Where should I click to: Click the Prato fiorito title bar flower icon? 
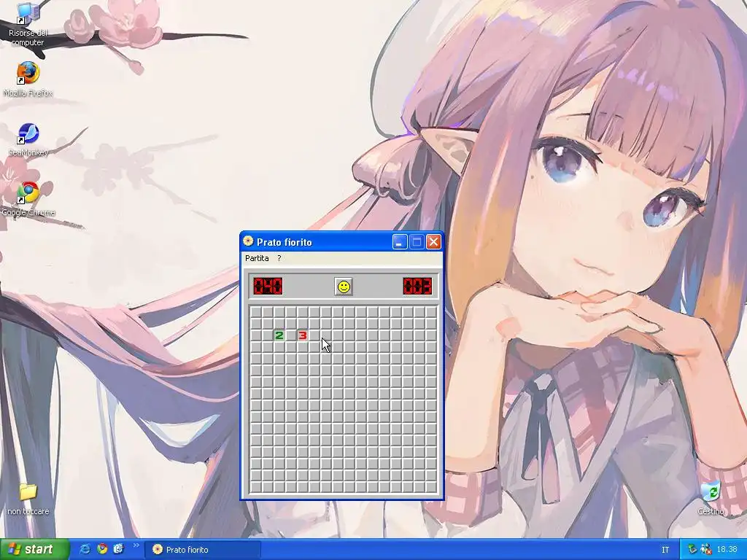click(x=248, y=241)
